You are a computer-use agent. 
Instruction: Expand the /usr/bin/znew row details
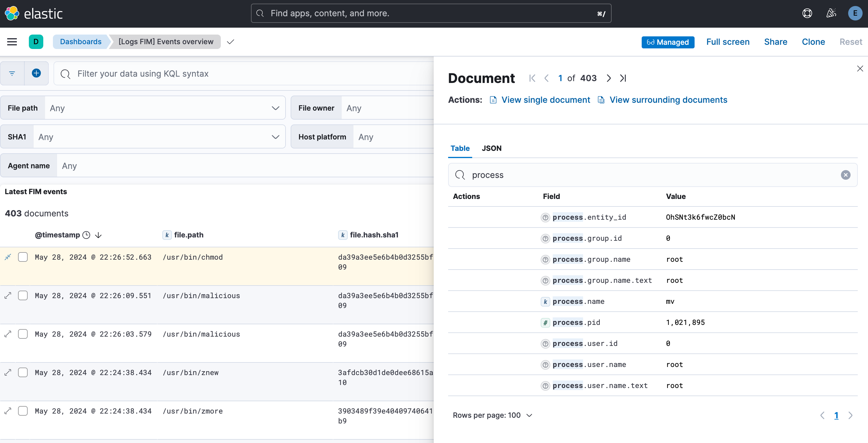[8, 372]
